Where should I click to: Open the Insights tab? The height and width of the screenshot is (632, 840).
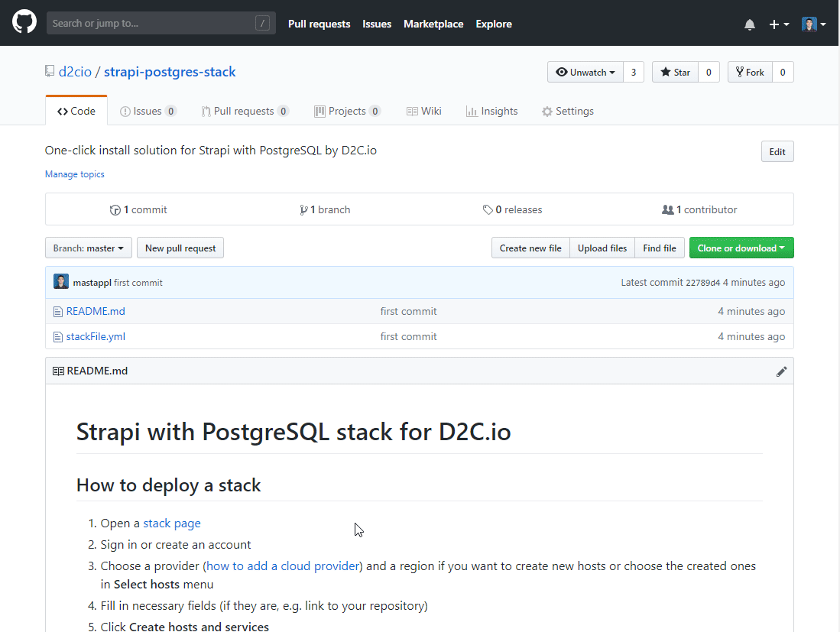pos(491,112)
